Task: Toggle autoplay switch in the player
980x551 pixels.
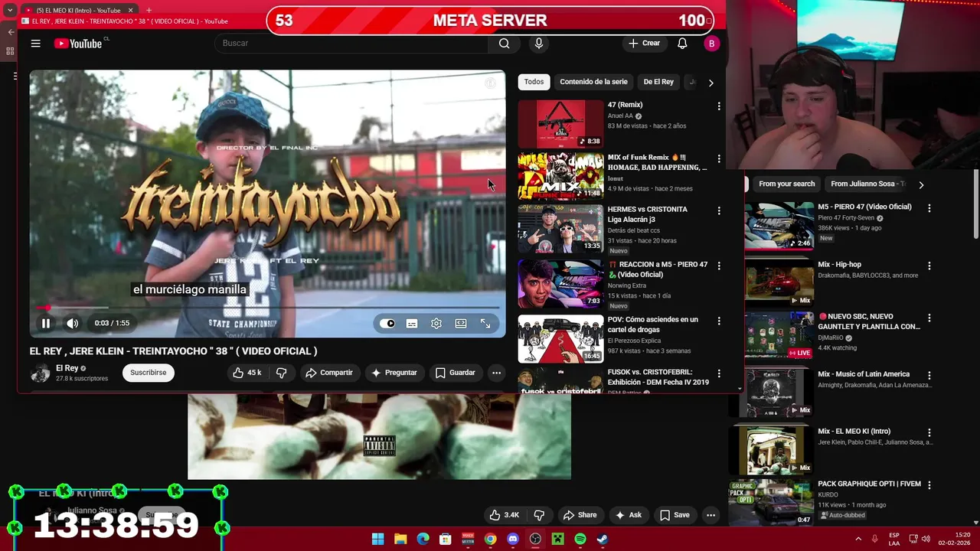Action: (x=387, y=324)
